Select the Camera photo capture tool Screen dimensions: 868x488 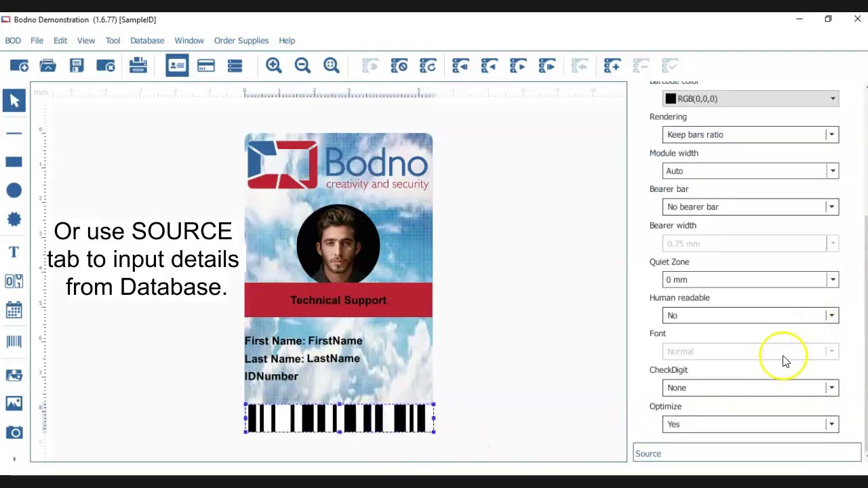14,432
